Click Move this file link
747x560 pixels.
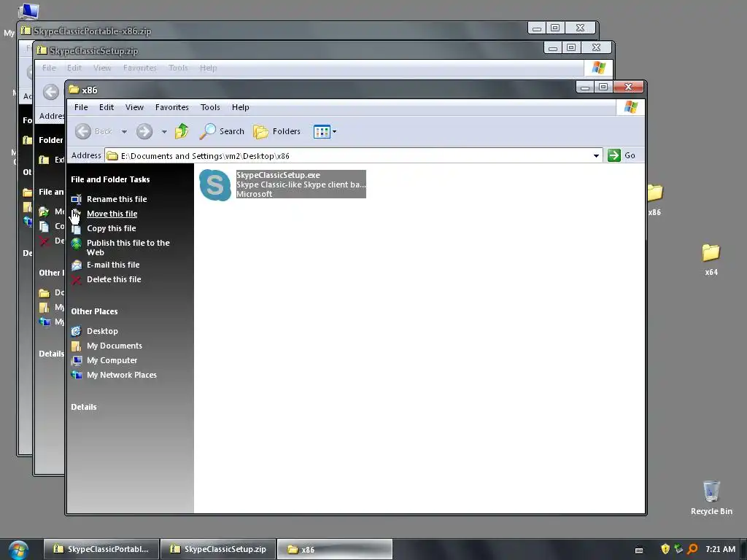click(x=112, y=214)
